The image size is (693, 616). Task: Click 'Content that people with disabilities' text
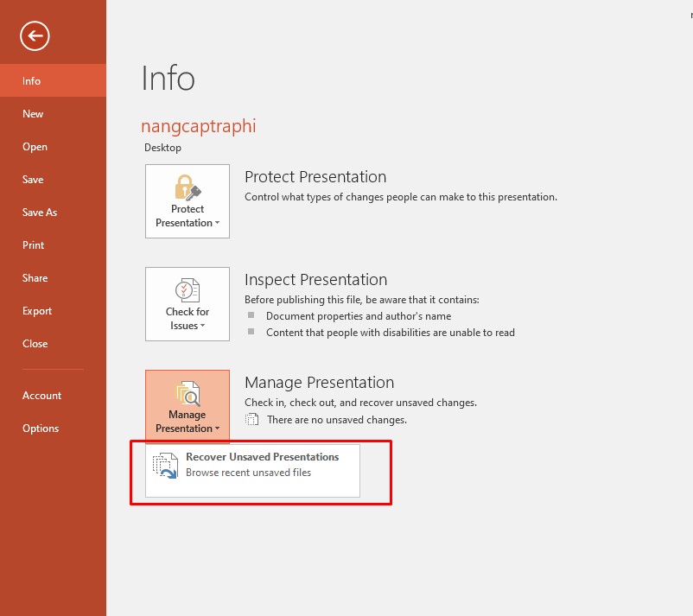pyautogui.click(x=391, y=333)
